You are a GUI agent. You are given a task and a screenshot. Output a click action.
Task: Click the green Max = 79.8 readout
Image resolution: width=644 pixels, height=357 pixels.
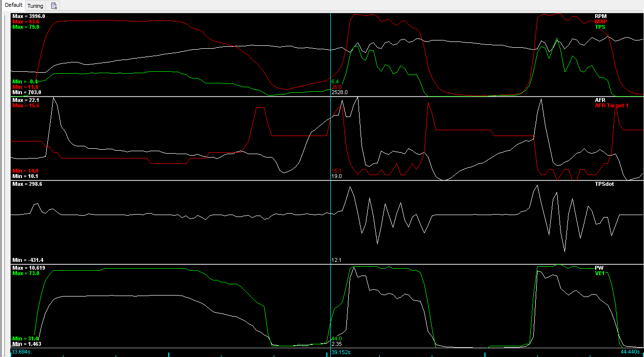(x=26, y=27)
